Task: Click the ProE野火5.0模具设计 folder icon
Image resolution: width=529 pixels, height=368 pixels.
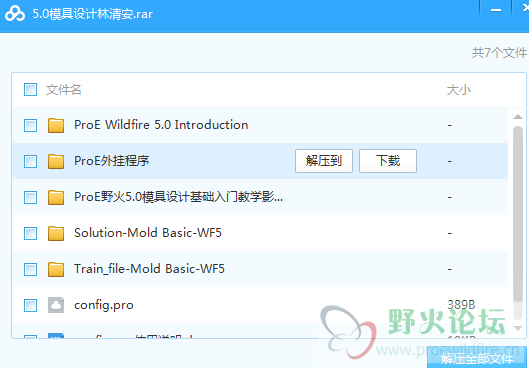Action: tap(56, 197)
